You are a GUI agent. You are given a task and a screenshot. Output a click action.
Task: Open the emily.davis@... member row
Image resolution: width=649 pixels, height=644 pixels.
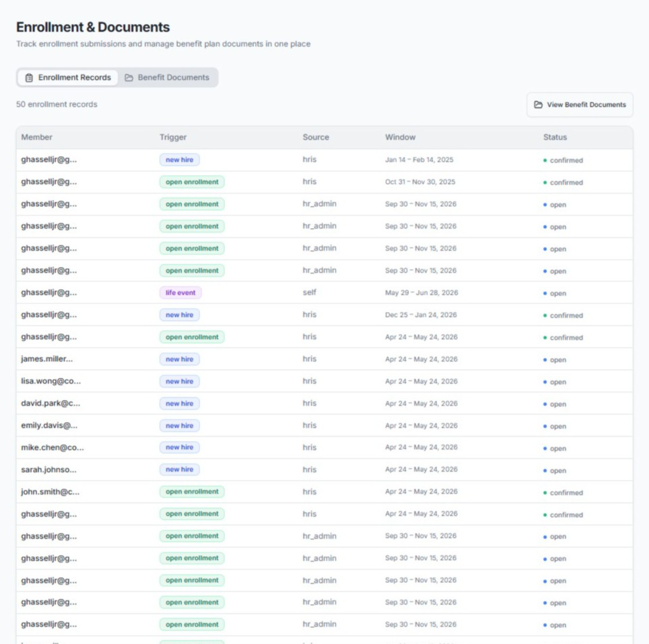pyautogui.click(x=324, y=425)
